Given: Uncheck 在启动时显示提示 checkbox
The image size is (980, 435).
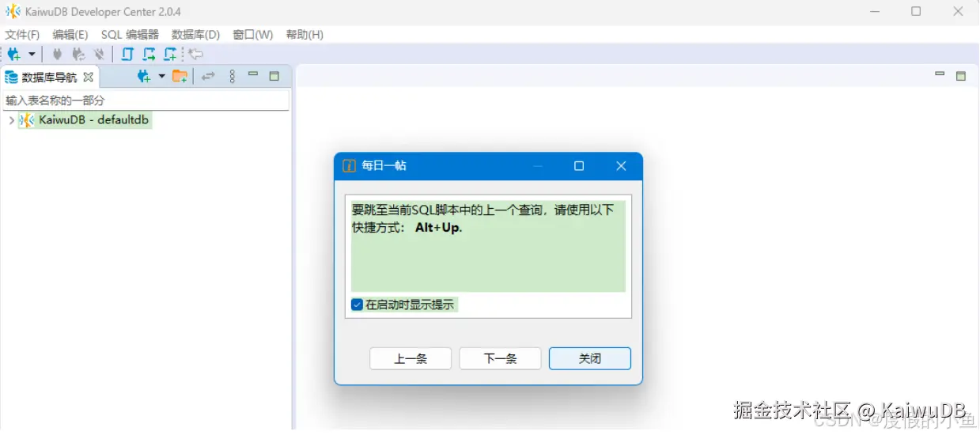Looking at the screenshot, I should (x=358, y=304).
